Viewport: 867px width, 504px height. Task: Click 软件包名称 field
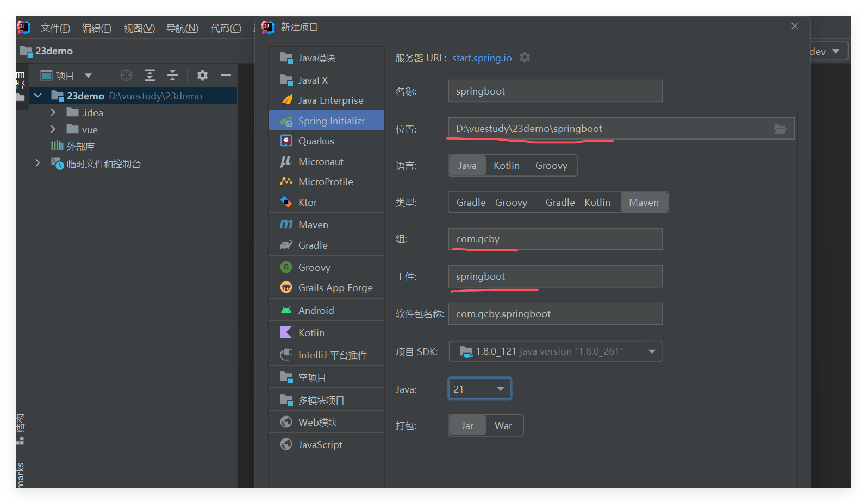pyautogui.click(x=555, y=314)
